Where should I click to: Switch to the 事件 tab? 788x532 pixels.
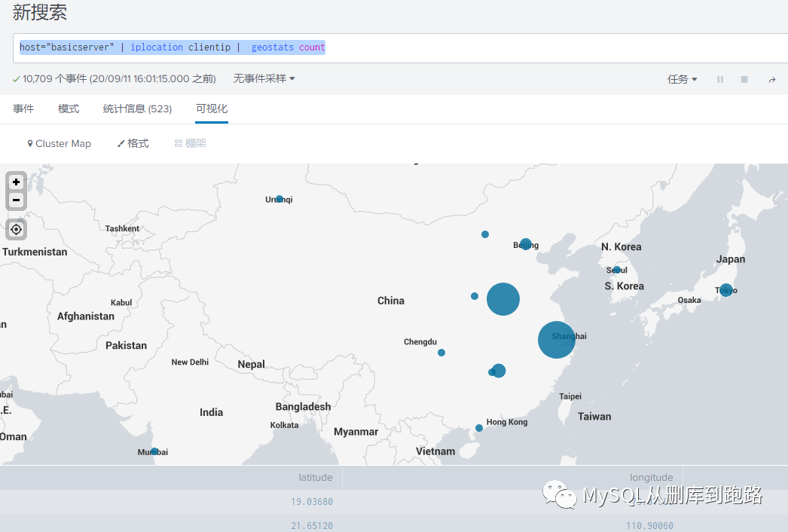pos(23,109)
